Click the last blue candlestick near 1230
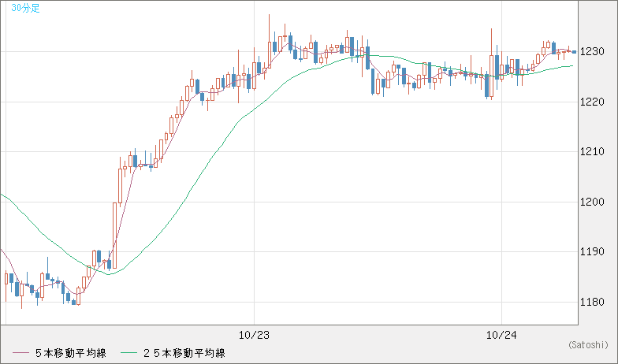 point(574,52)
